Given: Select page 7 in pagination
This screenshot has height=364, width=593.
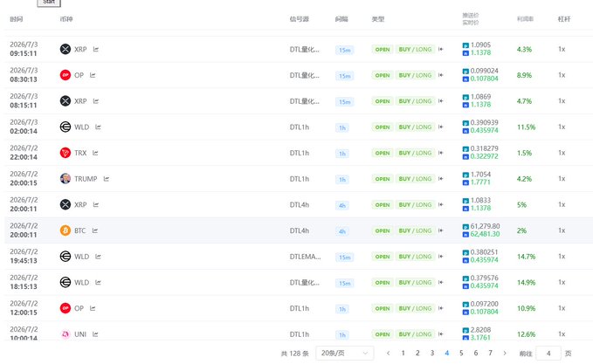Looking at the screenshot, I should 490,353.
